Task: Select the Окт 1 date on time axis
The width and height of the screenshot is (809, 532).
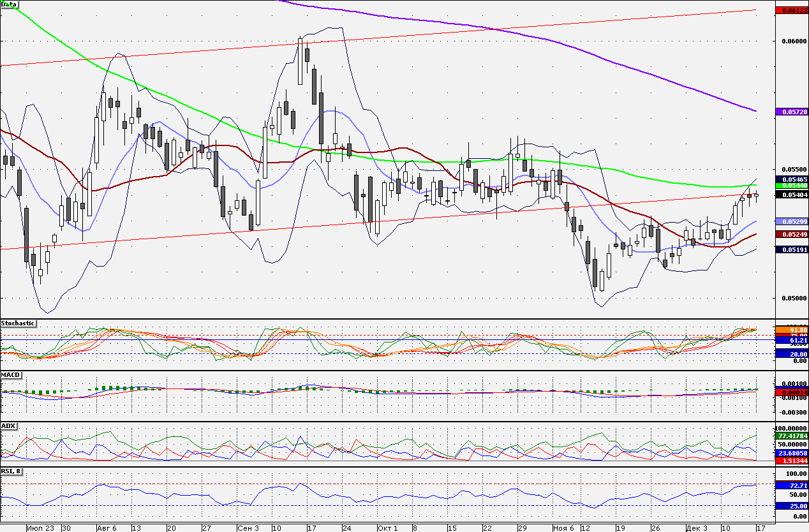Action: 387,528
